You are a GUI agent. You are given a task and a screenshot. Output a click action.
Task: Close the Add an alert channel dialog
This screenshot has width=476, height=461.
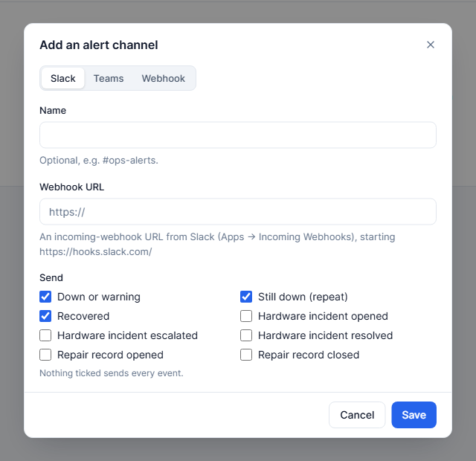pyautogui.click(x=430, y=45)
